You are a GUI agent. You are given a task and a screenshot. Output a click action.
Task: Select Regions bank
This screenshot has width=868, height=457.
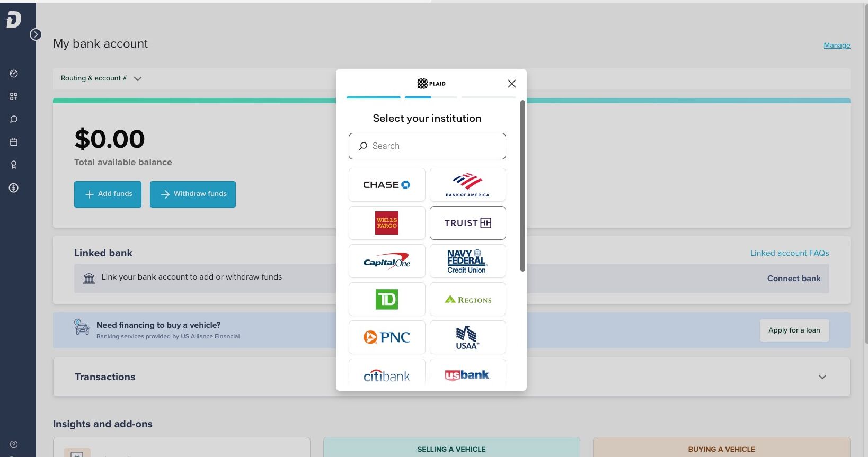coord(468,299)
